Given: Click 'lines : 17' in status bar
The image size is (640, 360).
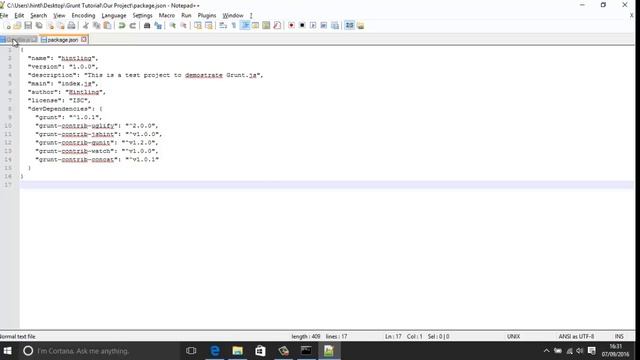Looking at the screenshot, I should tap(336, 337).
